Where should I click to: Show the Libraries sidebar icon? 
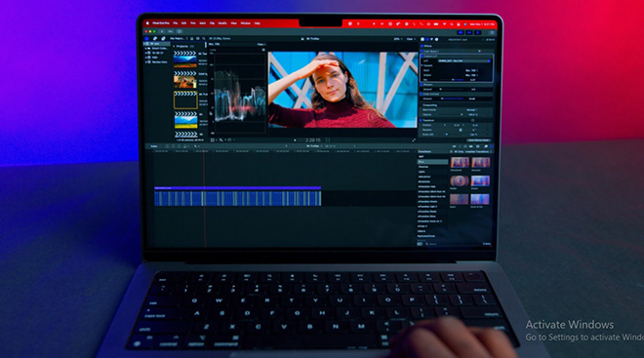click(146, 38)
